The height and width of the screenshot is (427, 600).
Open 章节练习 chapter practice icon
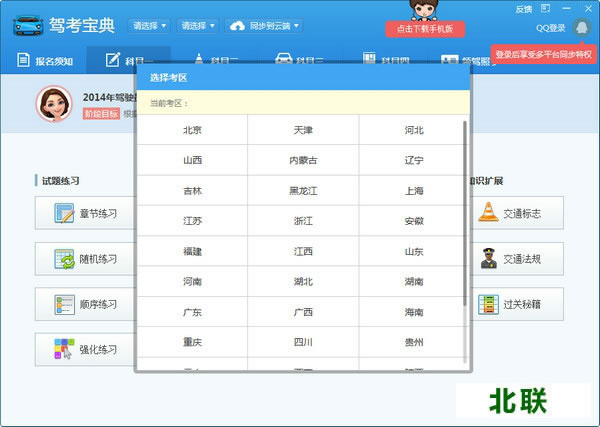pyautogui.click(x=64, y=213)
